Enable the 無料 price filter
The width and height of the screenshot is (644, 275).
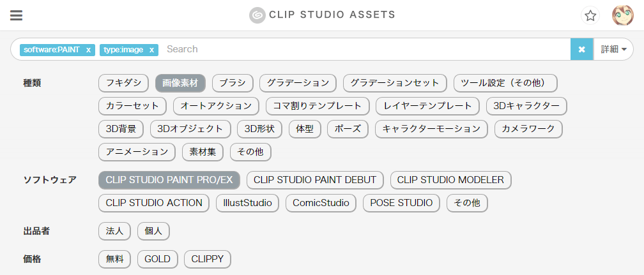pyautogui.click(x=115, y=259)
